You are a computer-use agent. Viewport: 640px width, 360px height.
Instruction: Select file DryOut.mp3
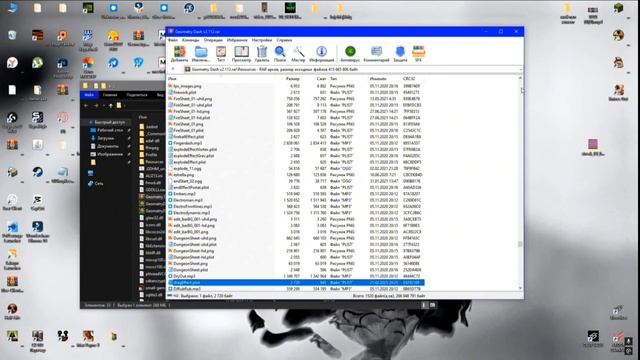click(184, 276)
